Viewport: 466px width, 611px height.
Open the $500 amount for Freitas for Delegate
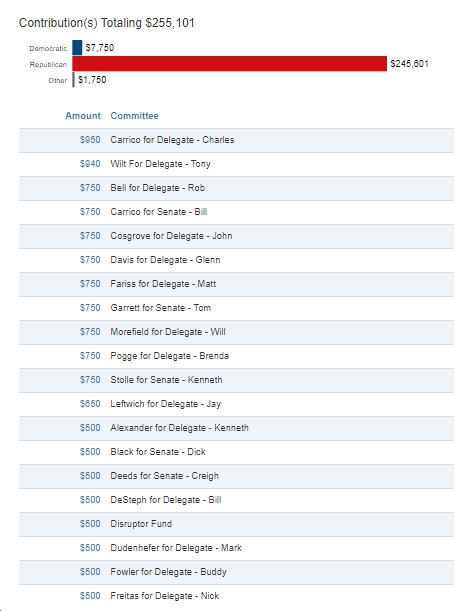[90, 596]
